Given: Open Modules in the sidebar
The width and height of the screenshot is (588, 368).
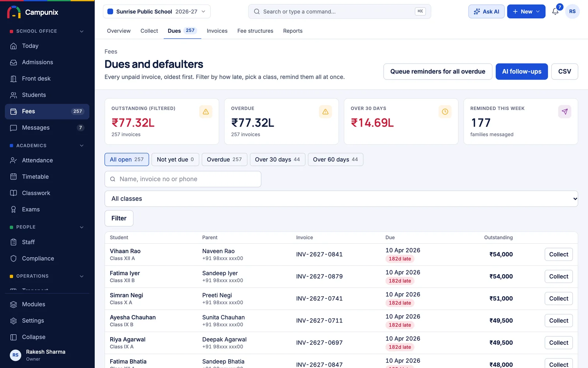Looking at the screenshot, I should pyautogui.click(x=47, y=304).
